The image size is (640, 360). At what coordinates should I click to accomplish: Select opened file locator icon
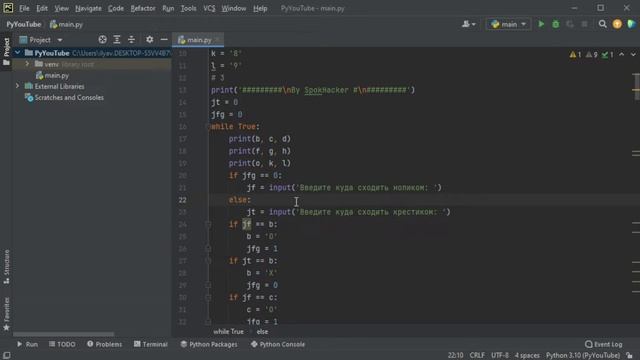(x=102, y=40)
